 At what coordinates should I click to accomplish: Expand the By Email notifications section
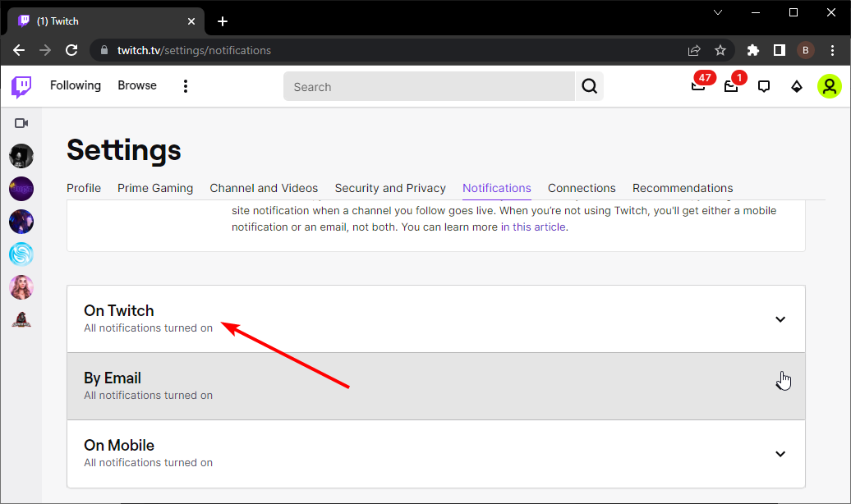436,387
